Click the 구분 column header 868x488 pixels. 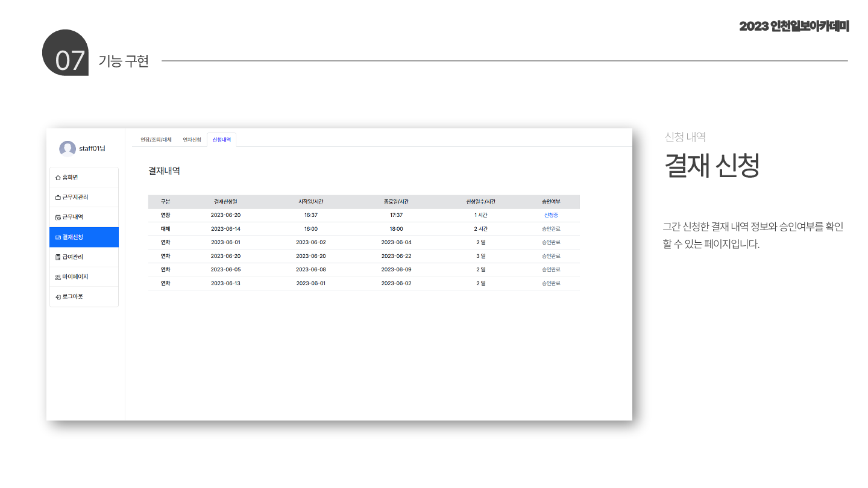pyautogui.click(x=165, y=201)
